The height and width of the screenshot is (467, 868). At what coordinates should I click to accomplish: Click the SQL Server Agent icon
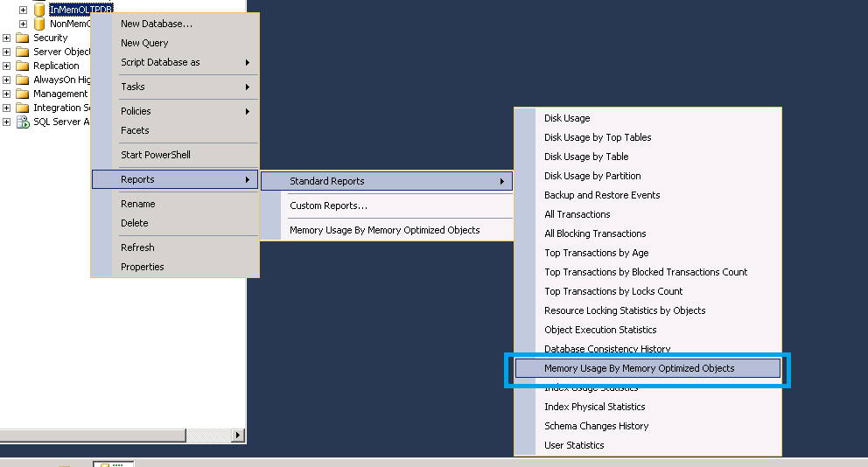(x=22, y=122)
